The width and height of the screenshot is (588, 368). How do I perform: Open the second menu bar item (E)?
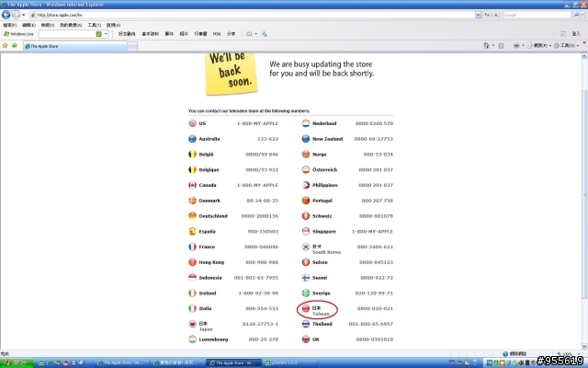coord(28,25)
